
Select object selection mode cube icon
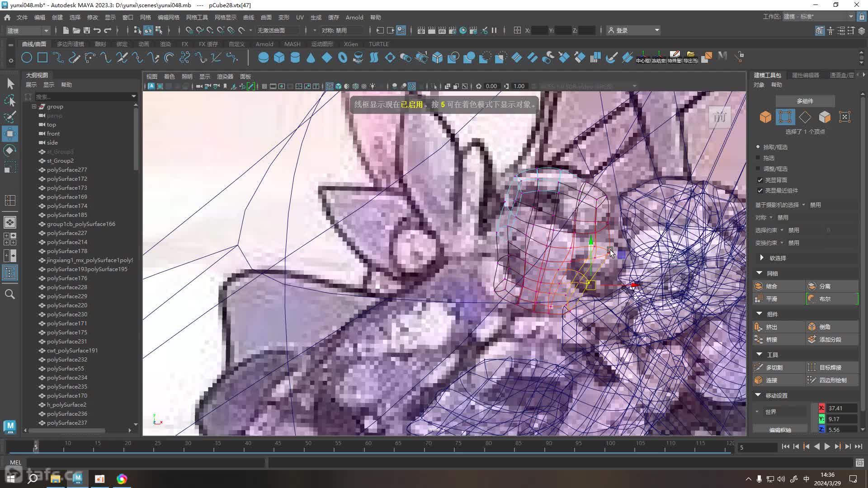765,117
